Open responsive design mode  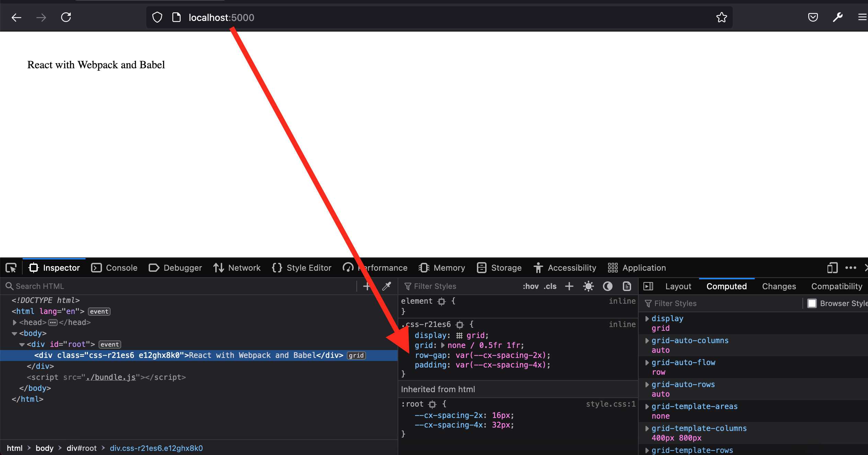[831, 268]
